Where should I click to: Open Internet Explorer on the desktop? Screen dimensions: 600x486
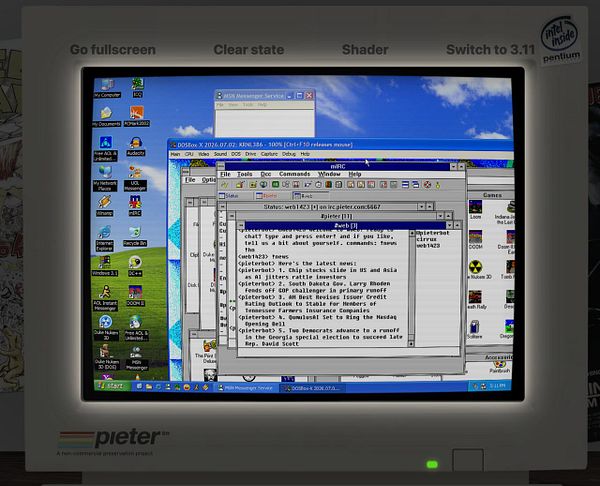[104, 238]
